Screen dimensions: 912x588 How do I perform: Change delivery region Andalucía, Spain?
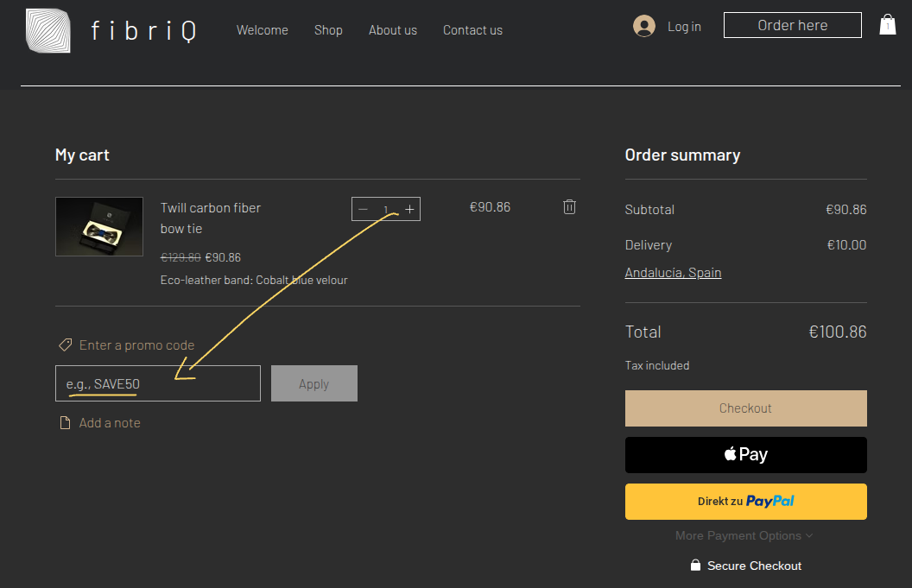pos(673,273)
